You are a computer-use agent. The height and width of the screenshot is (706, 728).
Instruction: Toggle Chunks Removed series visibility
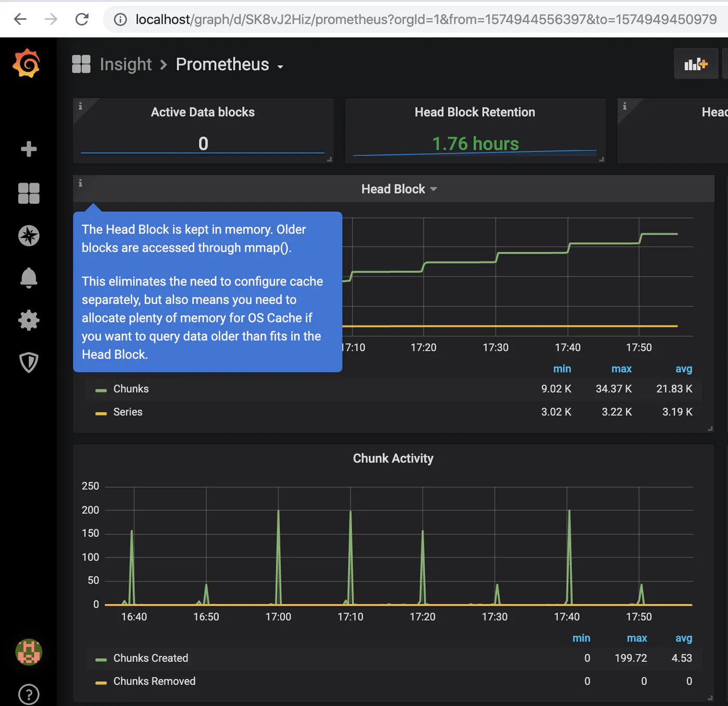[154, 681]
